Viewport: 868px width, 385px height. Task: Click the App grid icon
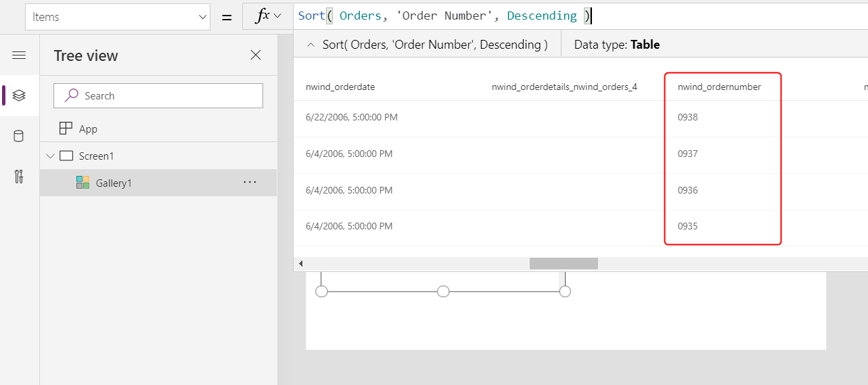pyautogui.click(x=66, y=129)
